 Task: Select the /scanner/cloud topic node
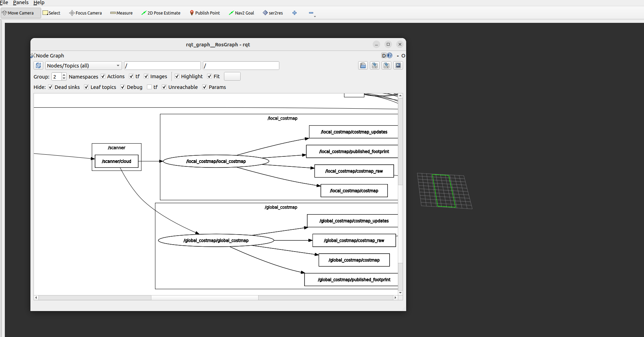116,161
